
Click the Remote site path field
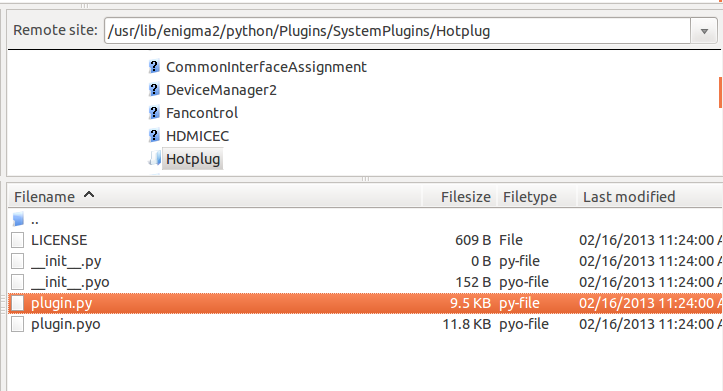[x=397, y=31]
